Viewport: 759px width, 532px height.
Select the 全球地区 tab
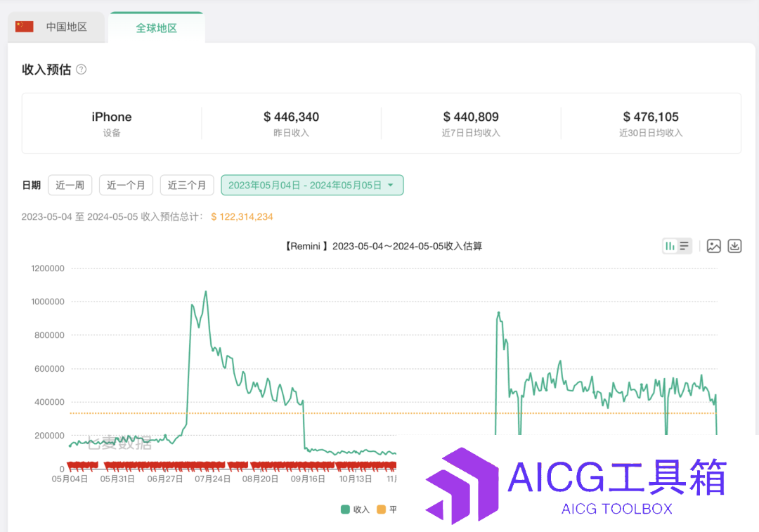156,27
